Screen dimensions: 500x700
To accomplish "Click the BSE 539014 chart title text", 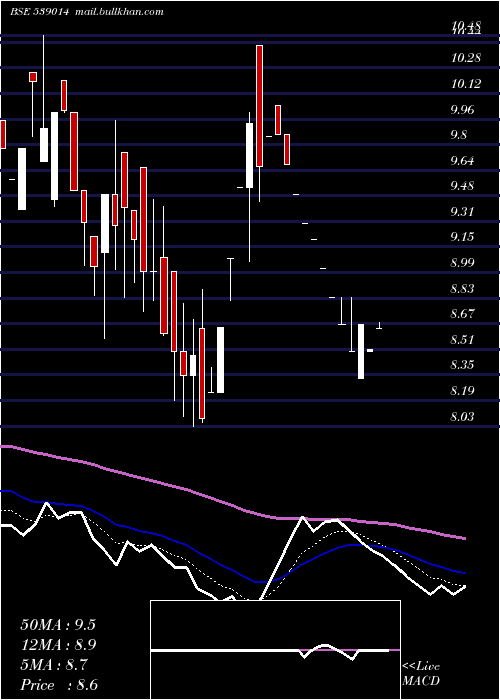I will [x=39, y=12].
